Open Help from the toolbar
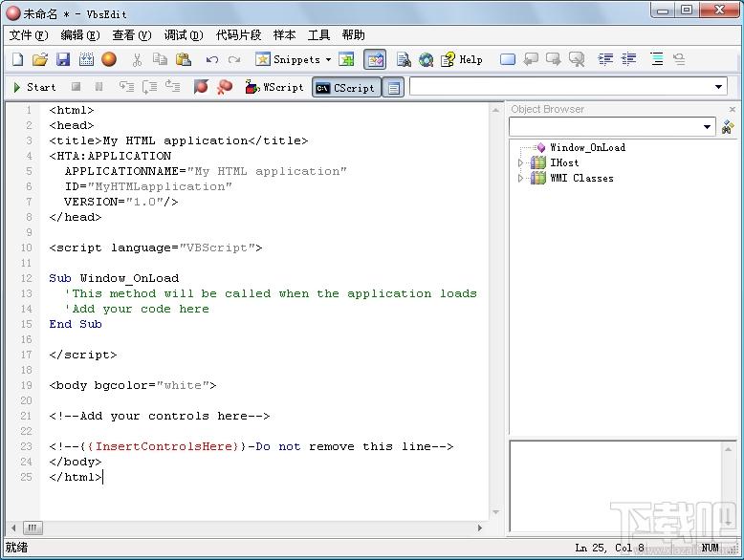Image resolution: width=744 pixels, height=560 pixels. (x=462, y=60)
